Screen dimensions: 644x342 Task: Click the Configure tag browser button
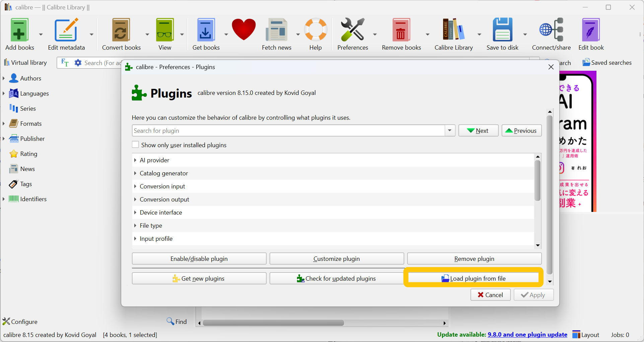pyautogui.click(x=20, y=322)
